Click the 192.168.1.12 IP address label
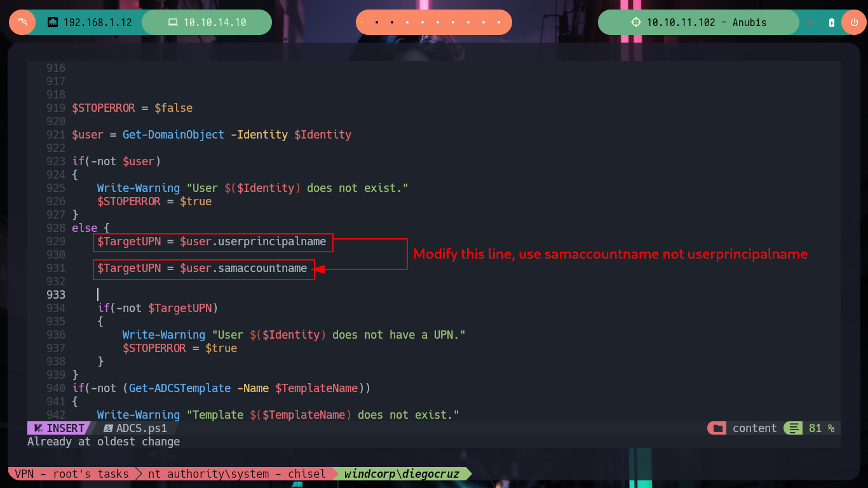868x488 pixels. click(97, 22)
